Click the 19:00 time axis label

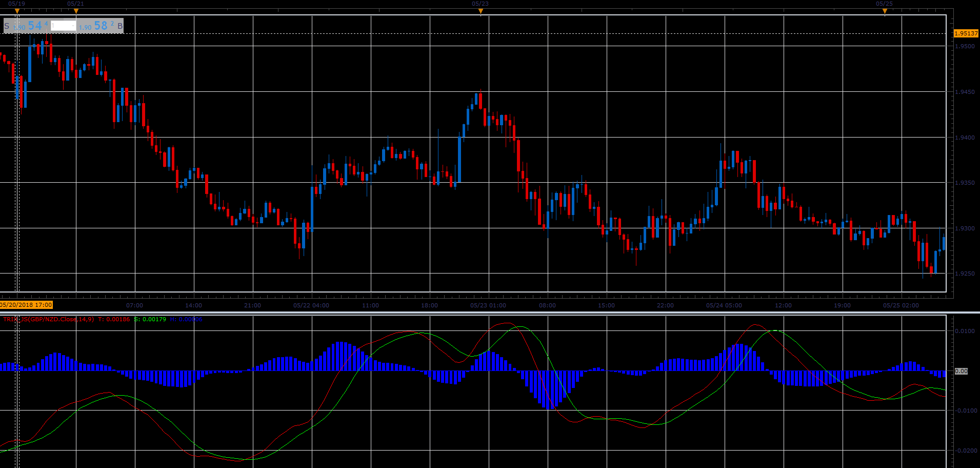(843, 305)
